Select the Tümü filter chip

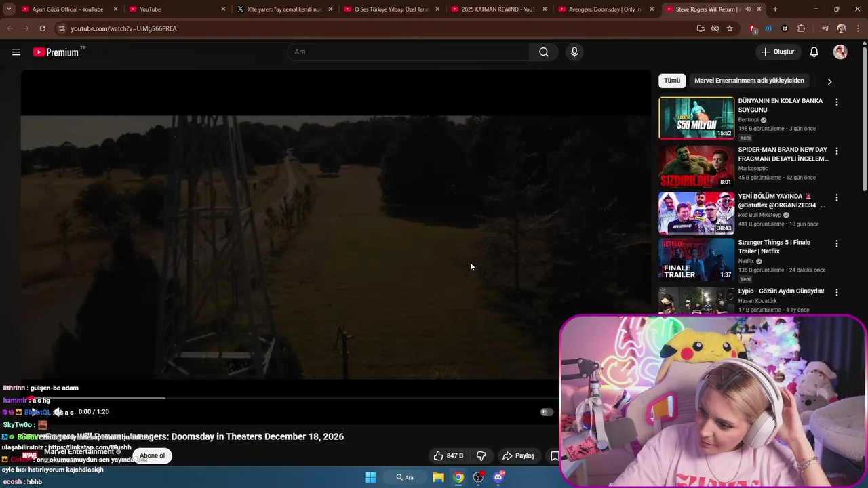coord(672,81)
